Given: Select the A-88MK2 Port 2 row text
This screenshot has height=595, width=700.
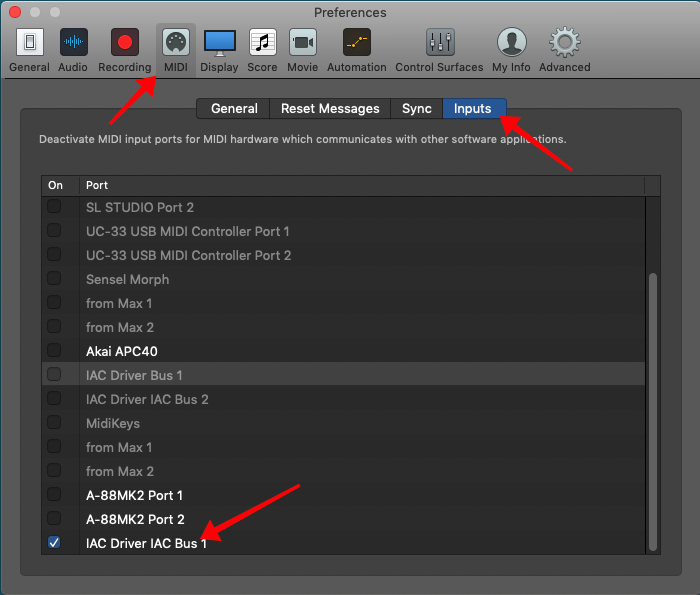Looking at the screenshot, I should click(135, 520).
